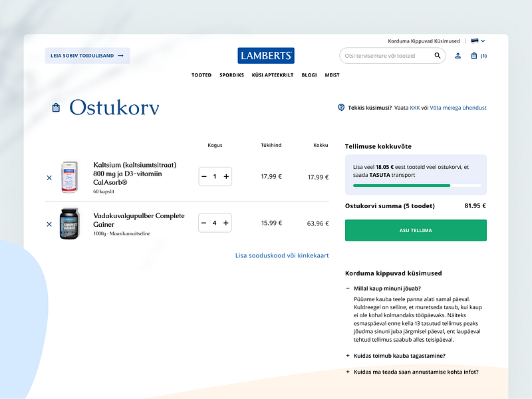
Task: Click the Asu tellima button
Action: click(x=416, y=230)
